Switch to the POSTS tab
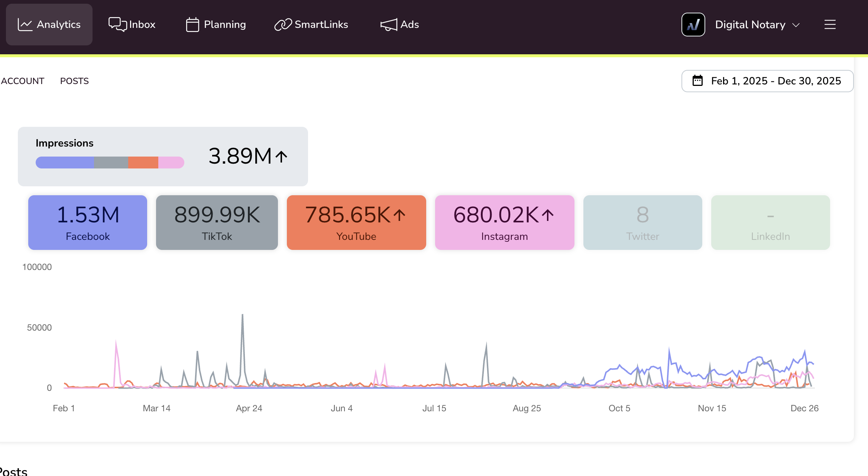The width and height of the screenshot is (868, 476). tap(74, 81)
